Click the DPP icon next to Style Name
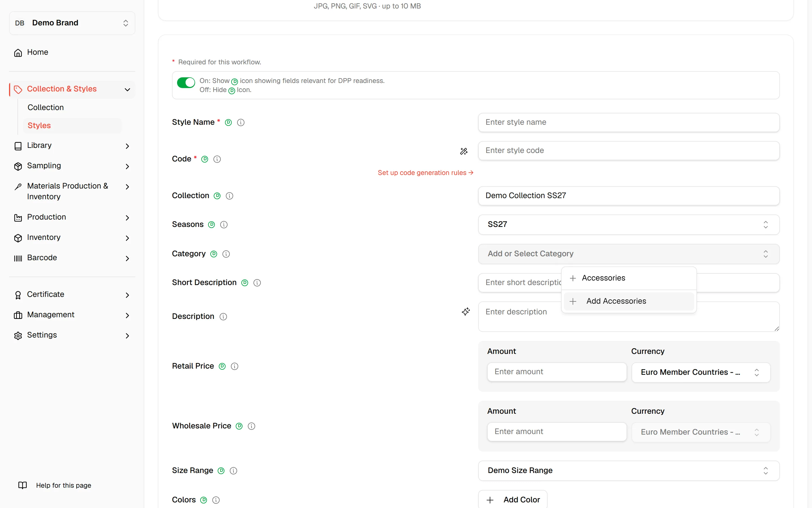 [x=228, y=123]
